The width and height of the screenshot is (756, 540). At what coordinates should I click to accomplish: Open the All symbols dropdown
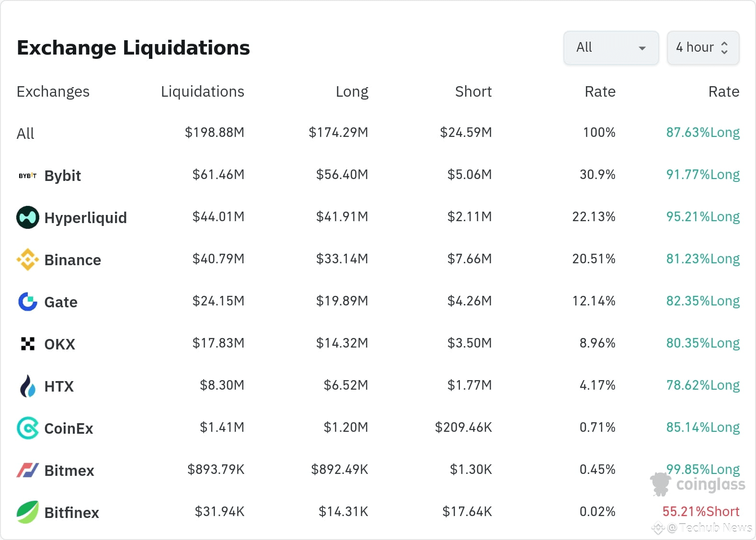pyautogui.click(x=610, y=48)
